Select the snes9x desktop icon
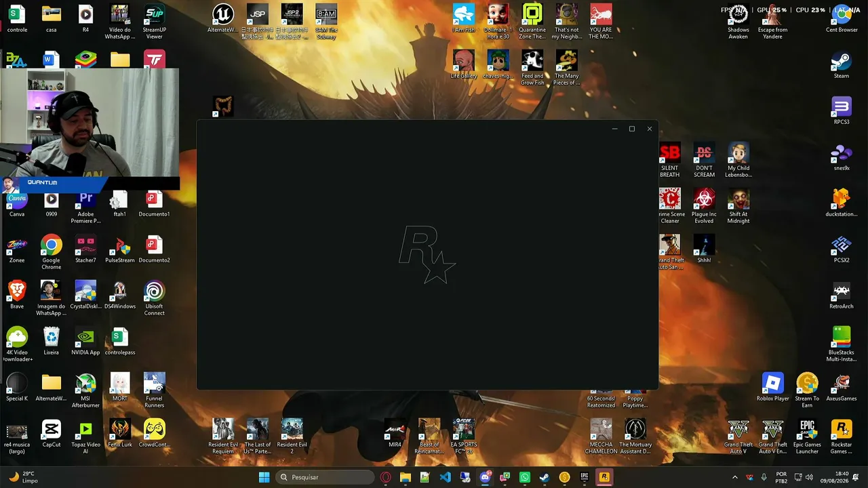 (842, 157)
